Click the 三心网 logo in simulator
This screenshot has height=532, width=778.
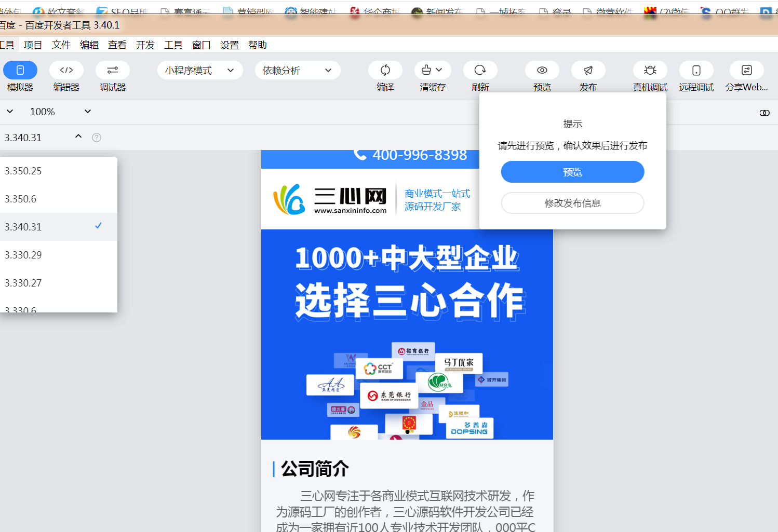pyautogui.click(x=330, y=199)
